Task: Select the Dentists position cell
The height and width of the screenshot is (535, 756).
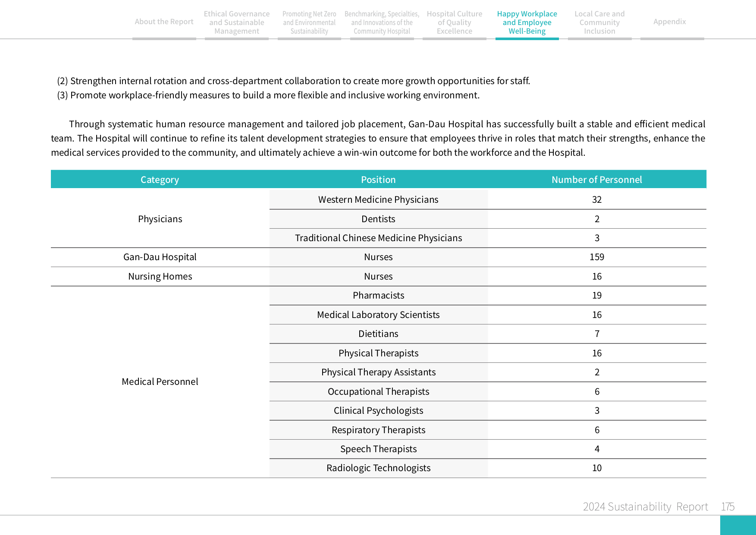Action: 378,219
